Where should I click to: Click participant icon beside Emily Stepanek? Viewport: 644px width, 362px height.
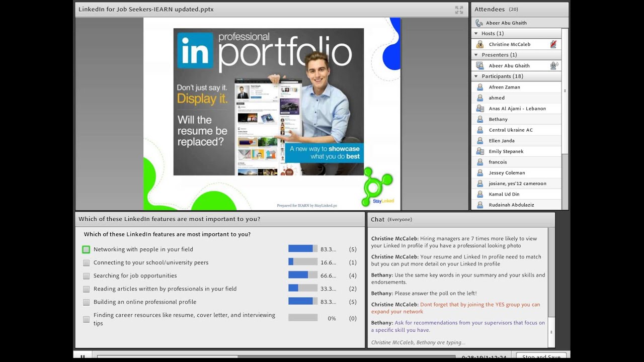point(480,151)
